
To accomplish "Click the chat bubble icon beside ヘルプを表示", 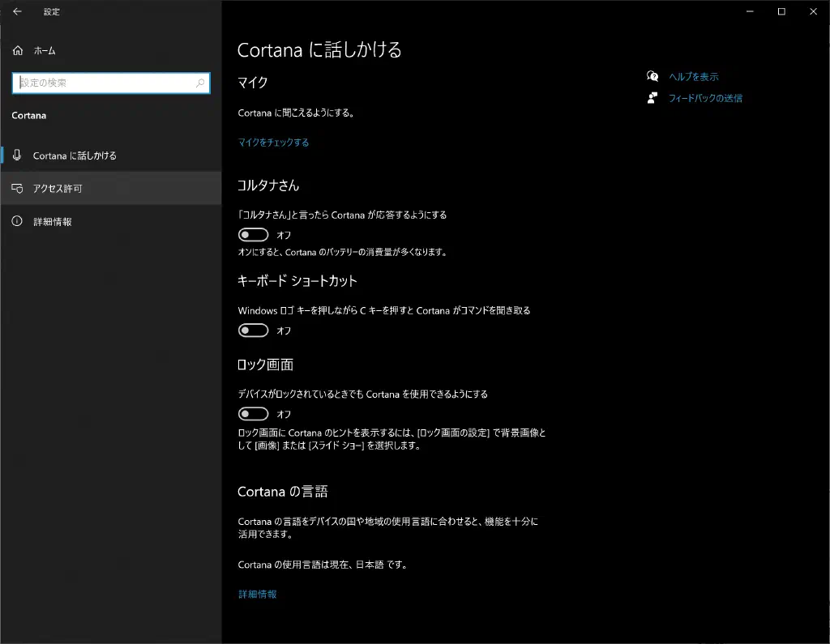I will pyautogui.click(x=652, y=76).
